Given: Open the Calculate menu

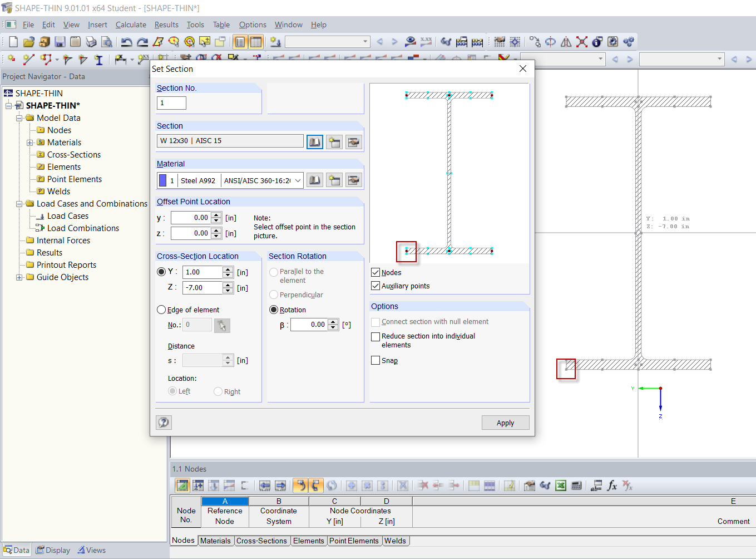Looking at the screenshot, I should pos(131,24).
